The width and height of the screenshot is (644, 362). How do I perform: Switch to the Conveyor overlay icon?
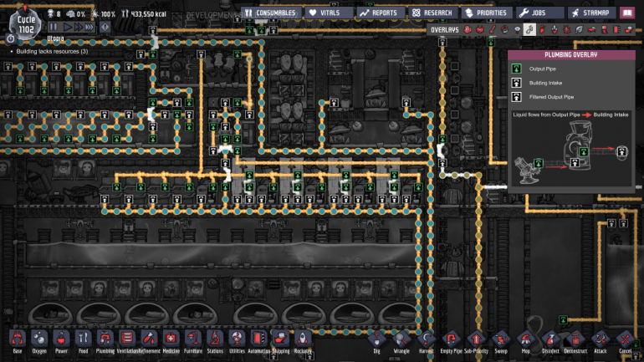629,29
